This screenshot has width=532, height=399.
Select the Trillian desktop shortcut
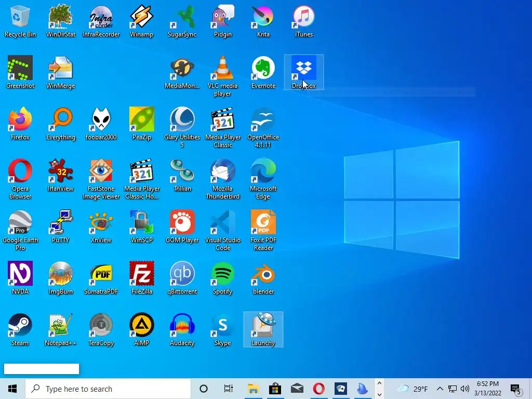(182, 175)
